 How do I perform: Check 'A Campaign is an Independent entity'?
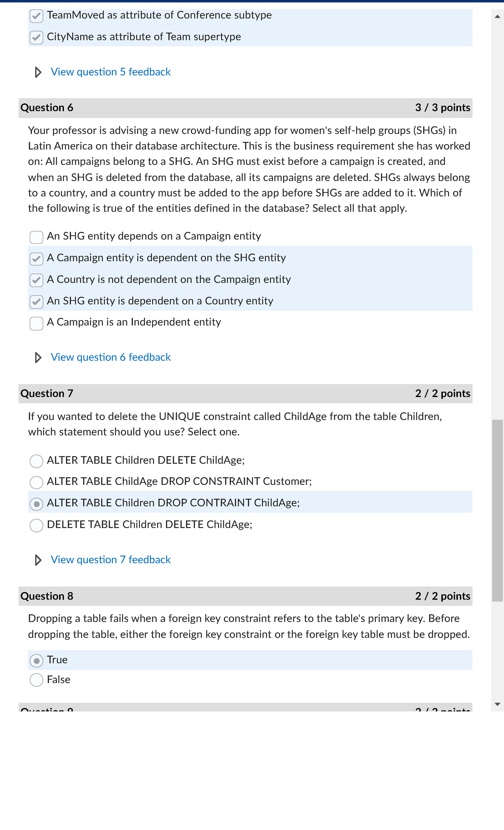pos(36,323)
